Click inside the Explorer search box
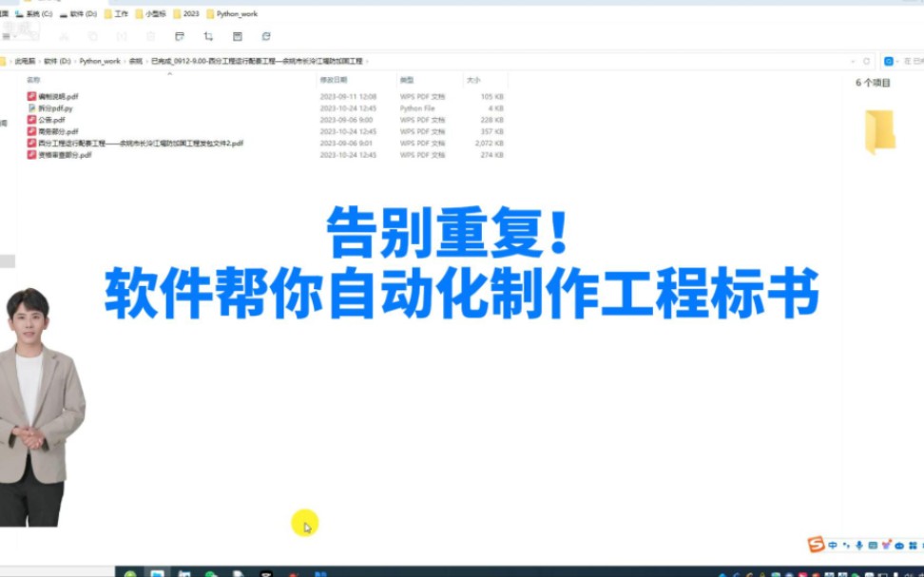 [x=901, y=59]
